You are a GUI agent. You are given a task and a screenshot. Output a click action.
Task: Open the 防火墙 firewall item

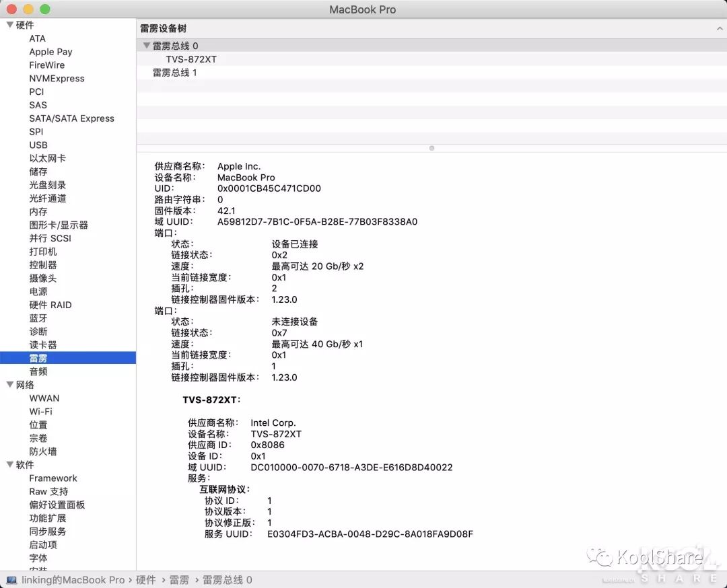pyautogui.click(x=42, y=452)
